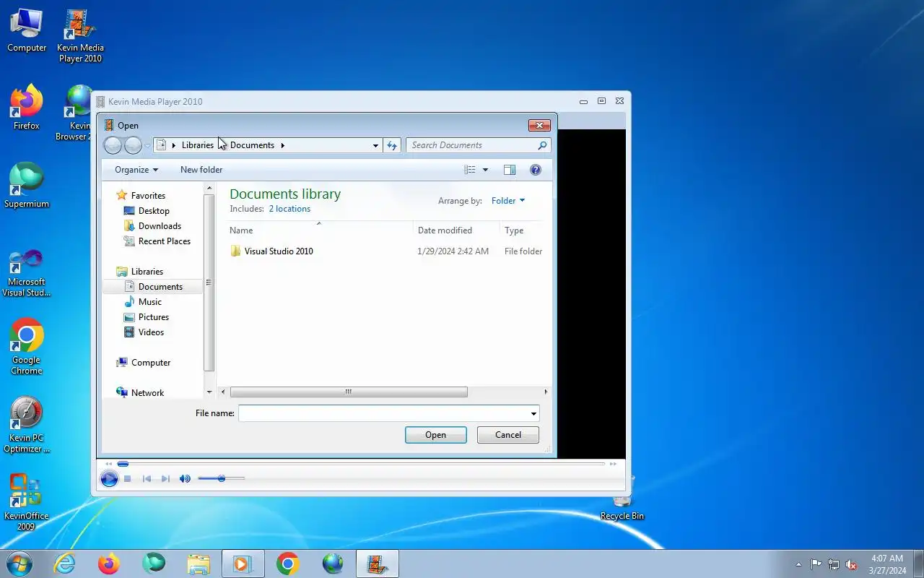Click Play button in Kevin Media Player
924x578 pixels.
point(109,478)
